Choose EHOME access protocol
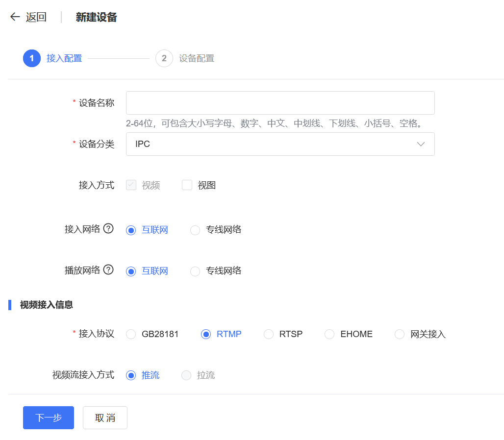The height and width of the screenshot is (440, 504). click(x=329, y=334)
